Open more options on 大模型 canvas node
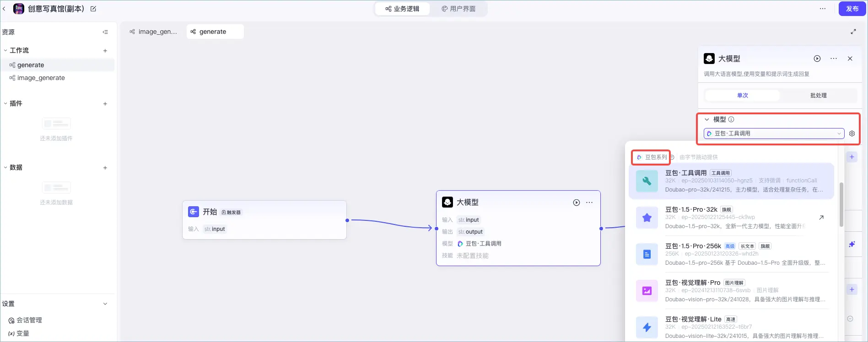Viewport: 868px width, 342px height. tap(589, 203)
